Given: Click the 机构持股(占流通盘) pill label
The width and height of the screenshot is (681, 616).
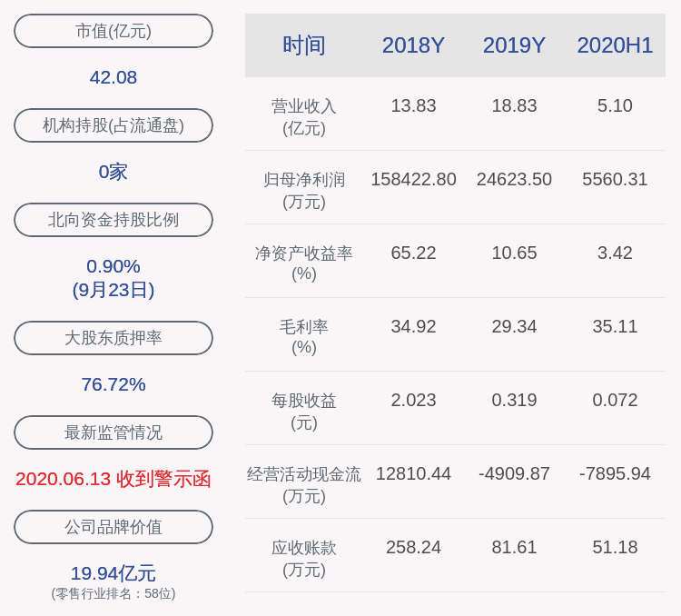Looking at the screenshot, I should click(x=113, y=125).
